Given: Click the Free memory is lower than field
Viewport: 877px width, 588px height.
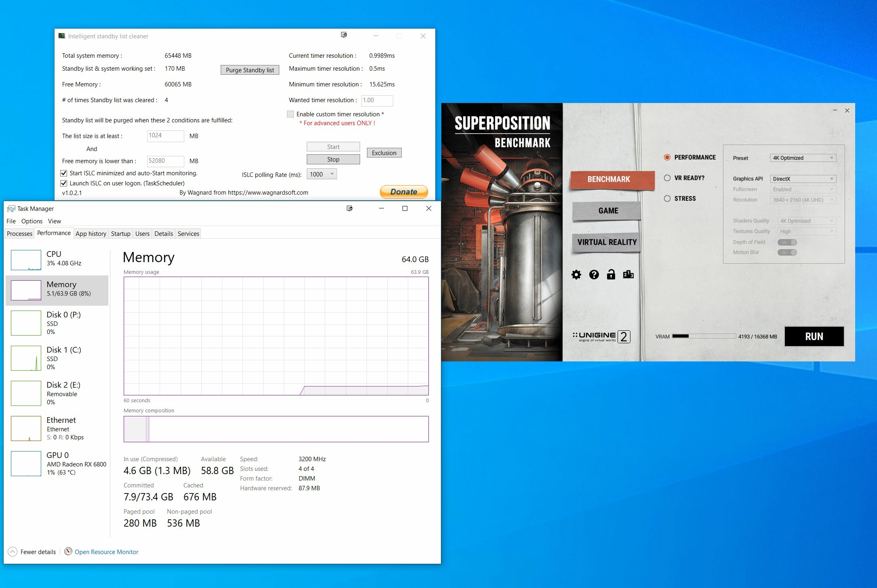Looking at the screenshot, I should pos(165,161).
